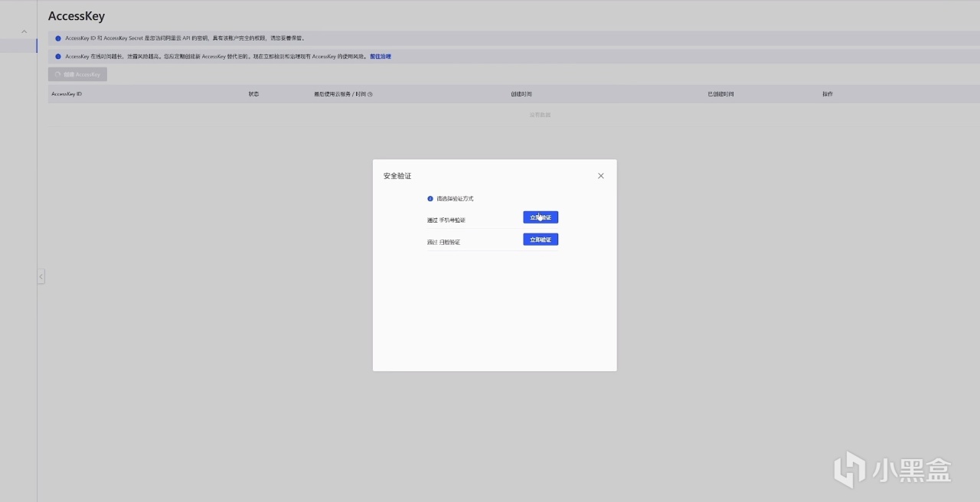Image resolution: width=980 pixels, height=502 pixels.
Task: Click the 创建时间 column header
Action: [521, 94]
